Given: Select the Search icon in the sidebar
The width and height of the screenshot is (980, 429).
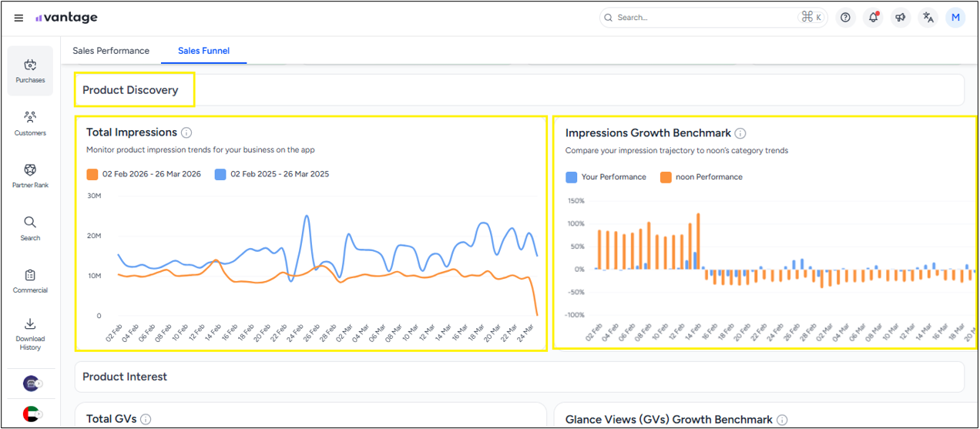Looking at the screenshot, I should (x=30, y=228).
